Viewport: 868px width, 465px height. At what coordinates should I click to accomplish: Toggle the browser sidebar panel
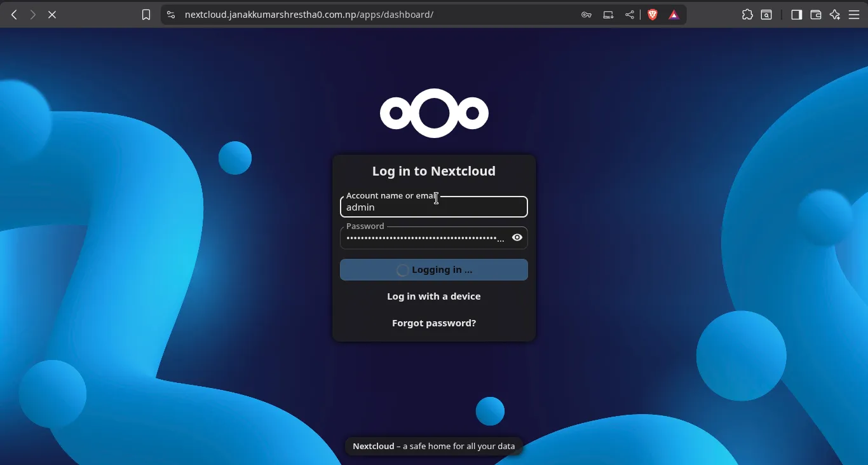pos(796,15)
